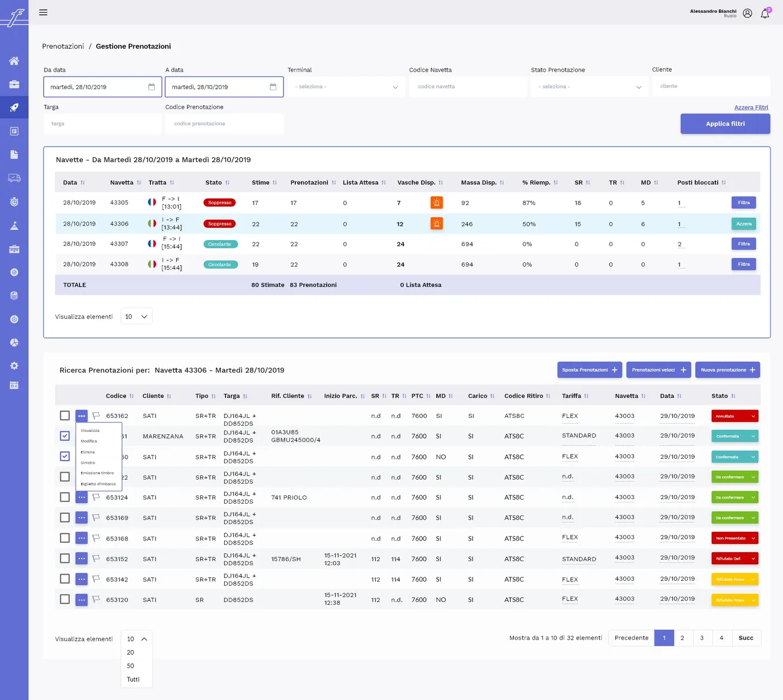The width and height of the screenshot is (783, 700).
Task: Open Confermata status dropdown for MARENZANA row
Action: [x=735, y=436]
